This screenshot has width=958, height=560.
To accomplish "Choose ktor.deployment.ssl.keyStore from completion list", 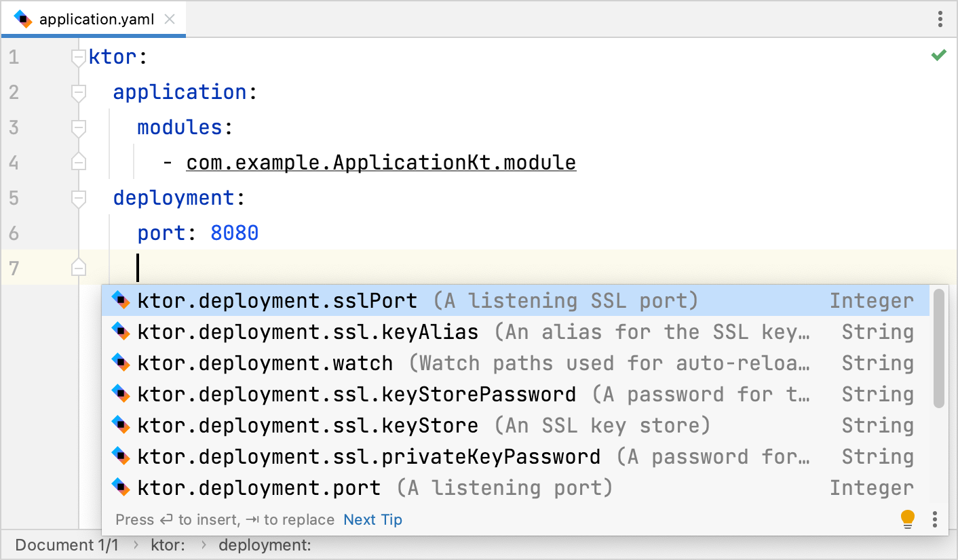I will pyautogui.click(x=307, y=426).
